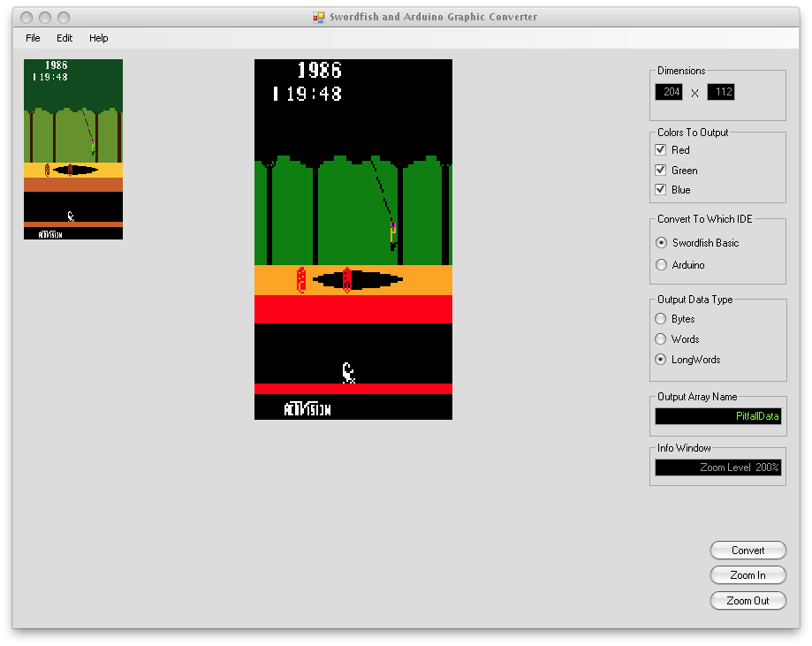Click the "Convert To Which IDE" label
Image resolution: width=812 pixels, height=646 pixels.
(704, 218)
